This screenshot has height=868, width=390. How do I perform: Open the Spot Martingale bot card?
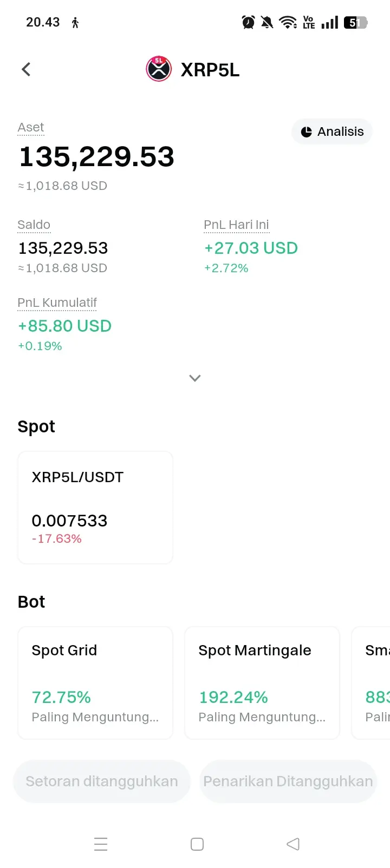(x=262, y=683)
